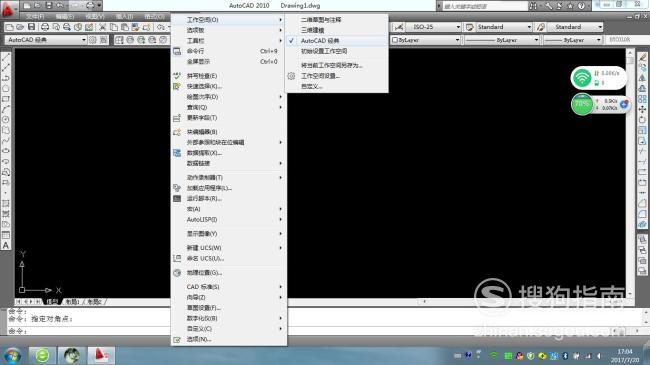650x365 pixels.
Task: Expand the AutoLISP(I) submenu
Action: pyautogui.click(x=228, y=219)
